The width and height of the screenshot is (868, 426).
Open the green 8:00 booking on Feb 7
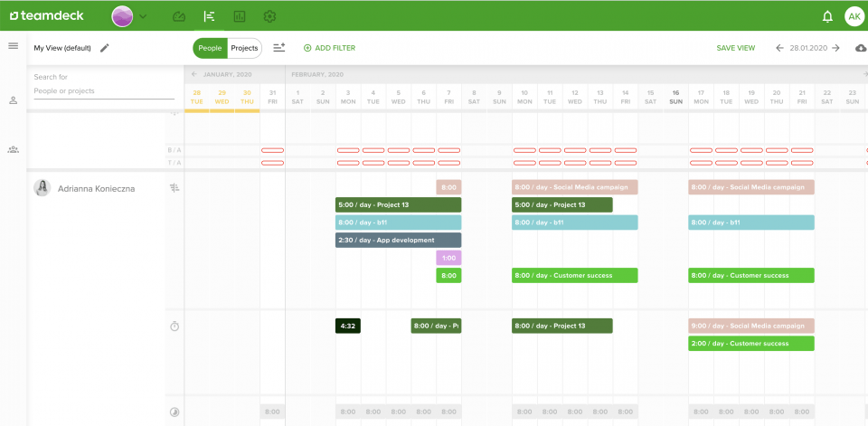(x=448, y=275)
